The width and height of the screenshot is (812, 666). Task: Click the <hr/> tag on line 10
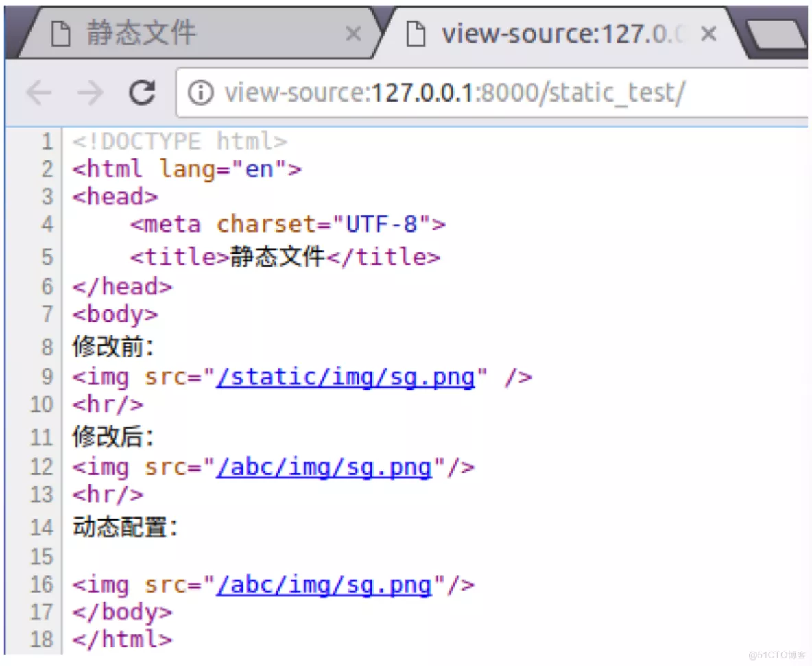coord(108,405)
